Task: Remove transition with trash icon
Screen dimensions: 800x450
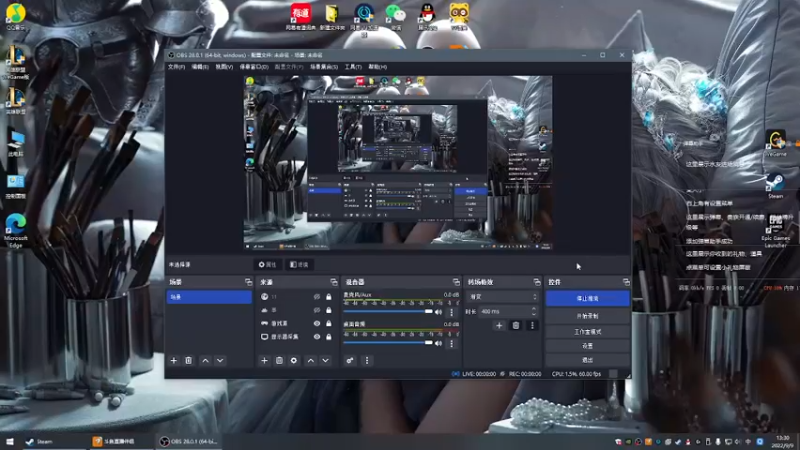Action: (516, 326)
